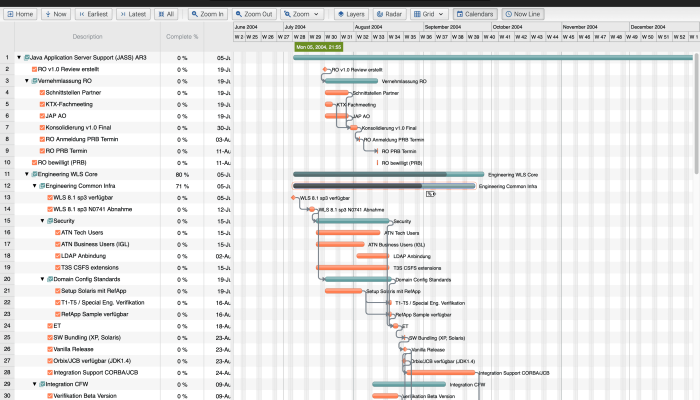Click the Zoom In button
The height and width of the screenshot is (400, 700).
[x=208, y=14]
